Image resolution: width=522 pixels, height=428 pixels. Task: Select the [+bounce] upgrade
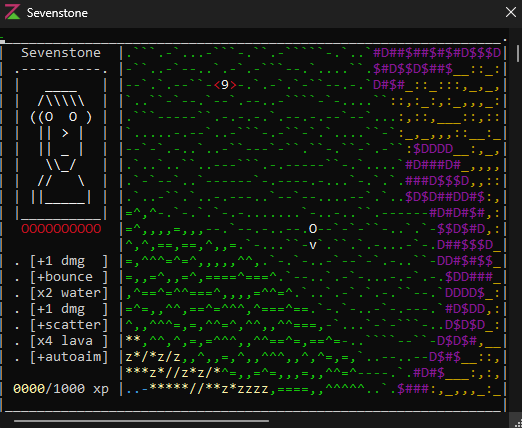[x=69, y=277]
